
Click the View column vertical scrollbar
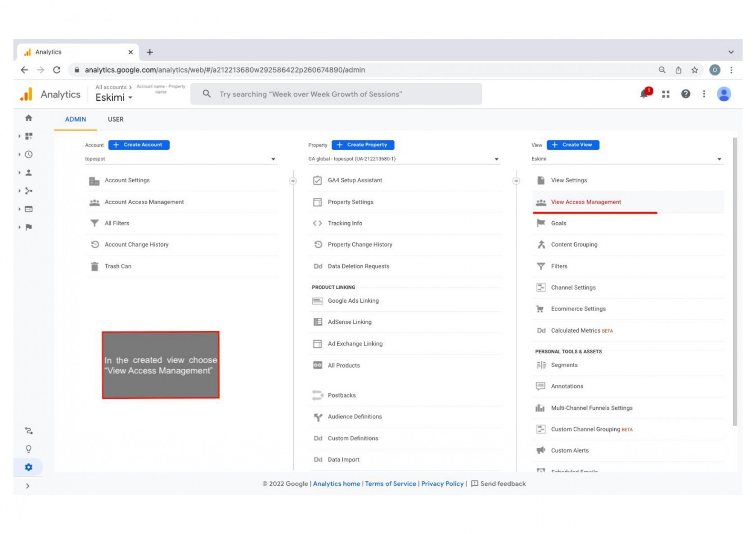point(735,281)
